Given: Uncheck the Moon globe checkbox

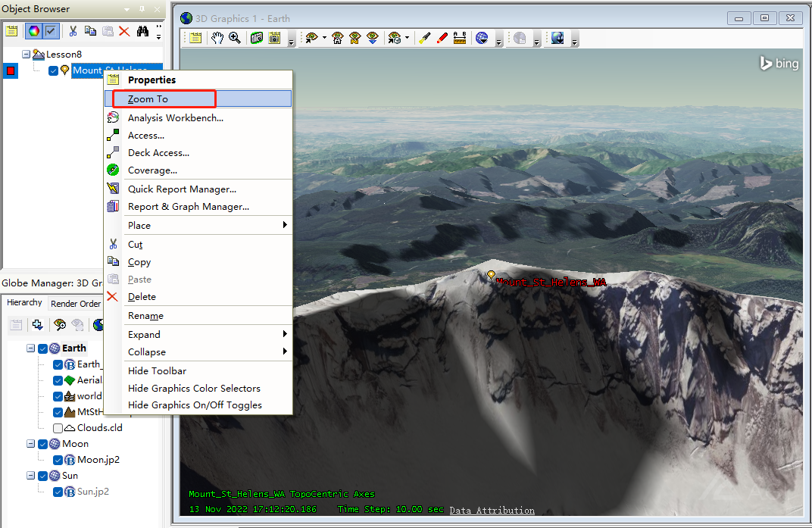Looking at the screenshot, I should click(42, 445).
